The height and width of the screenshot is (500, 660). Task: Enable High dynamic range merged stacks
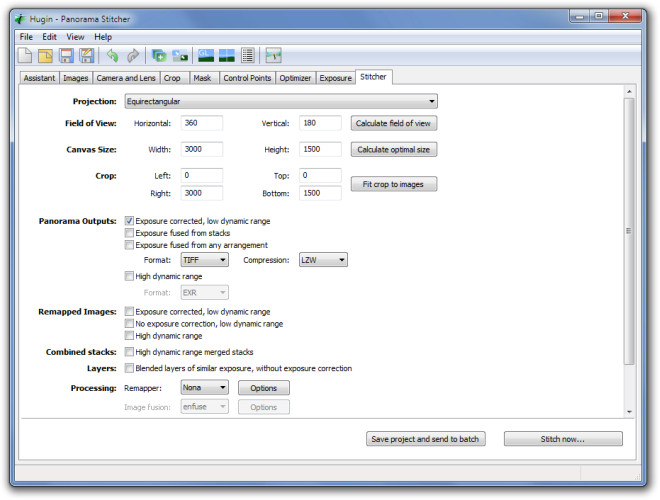click(x=129, y=352)
